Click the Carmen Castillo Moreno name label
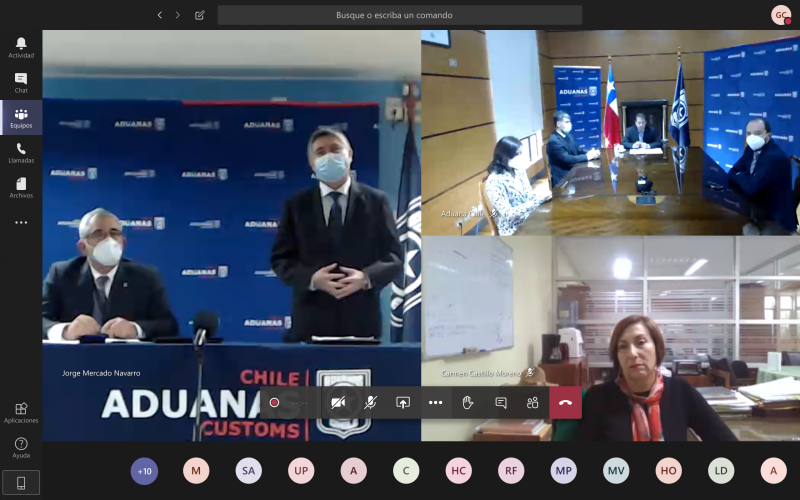The width and height of the screenshot is (800, 500). point(481,373)
